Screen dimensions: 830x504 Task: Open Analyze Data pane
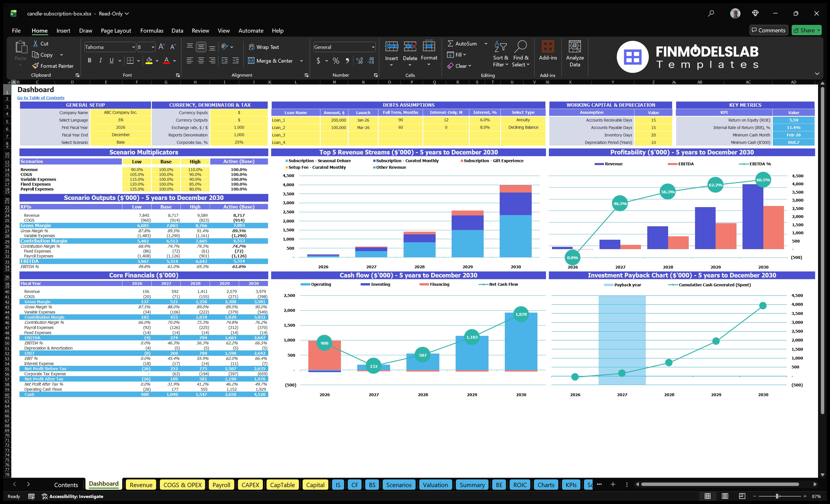click(575, 54)
